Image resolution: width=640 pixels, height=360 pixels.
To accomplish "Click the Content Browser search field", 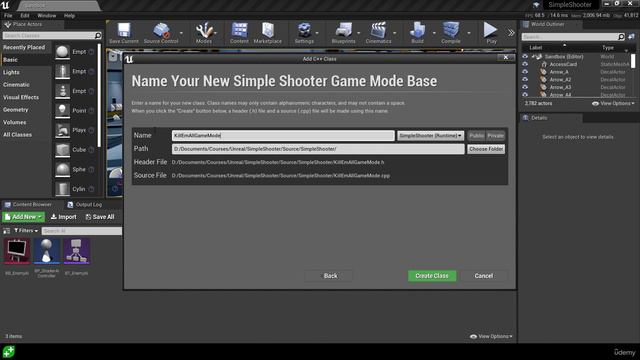I will 82,231.
